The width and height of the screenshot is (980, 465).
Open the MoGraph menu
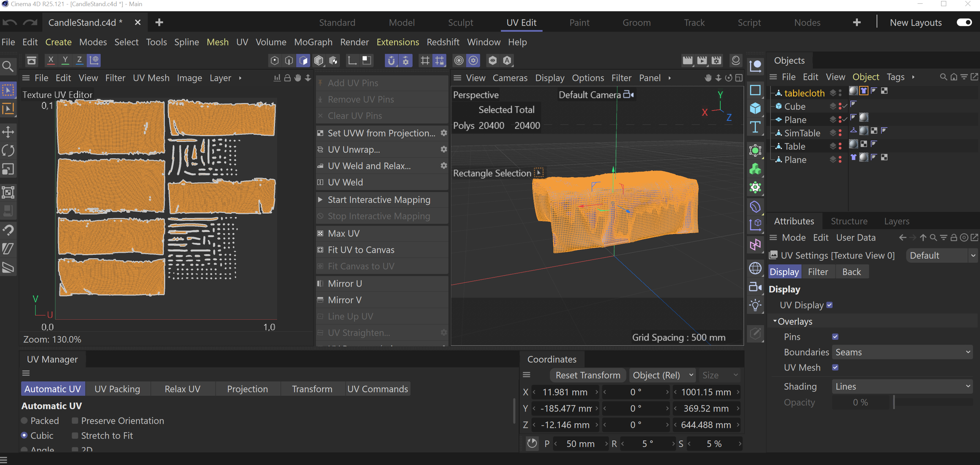(x=313, y=42)
